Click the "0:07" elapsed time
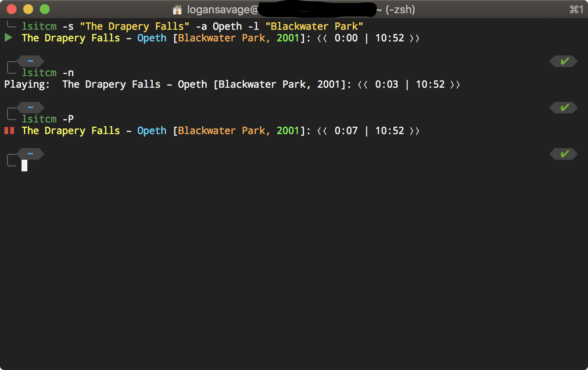Image resolution: width=588 pixels, height=370 pixels. pyautogui.click(x=346, y=131)
